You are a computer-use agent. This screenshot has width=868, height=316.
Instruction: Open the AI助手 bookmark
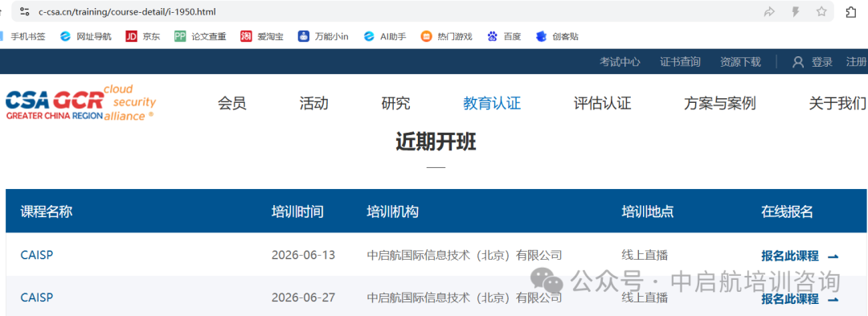tap(385, 36)
